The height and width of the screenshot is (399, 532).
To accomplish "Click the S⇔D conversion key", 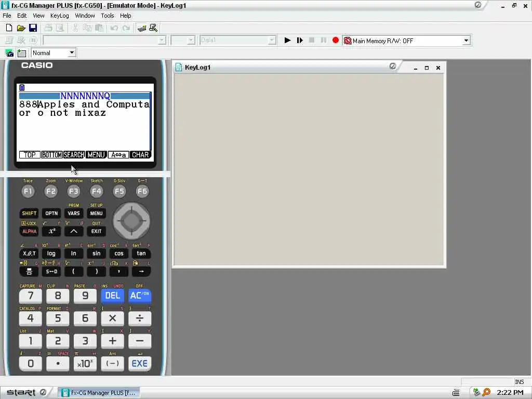I will pos(51,271).
